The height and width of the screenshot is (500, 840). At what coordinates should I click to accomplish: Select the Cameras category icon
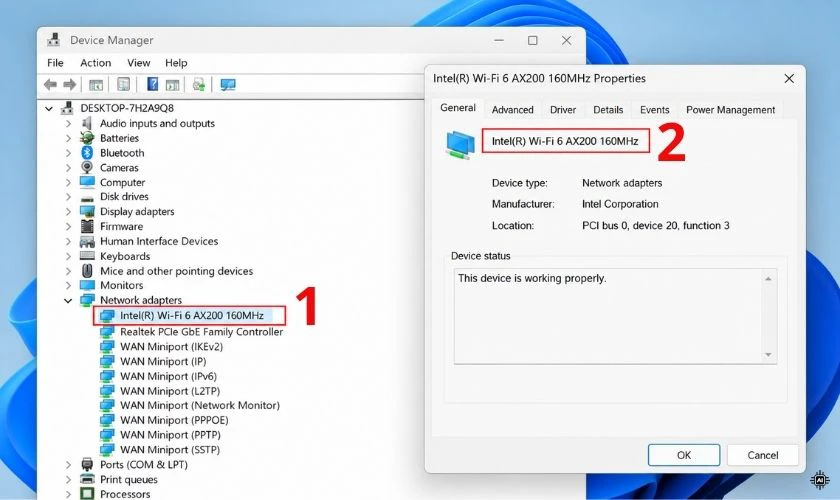(x=87, y=167)
